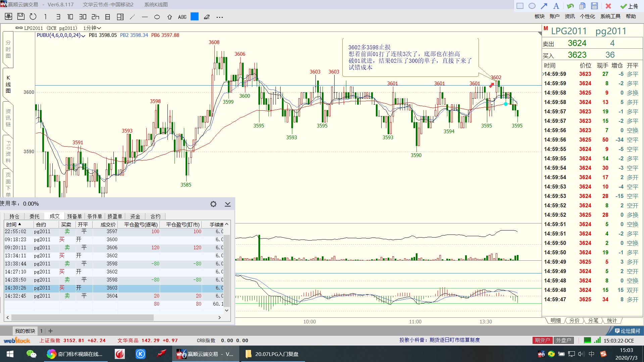Switch chart to 1-minute period button
The height and width of the screenshot is (362, 644).
[x=45, y=17]
